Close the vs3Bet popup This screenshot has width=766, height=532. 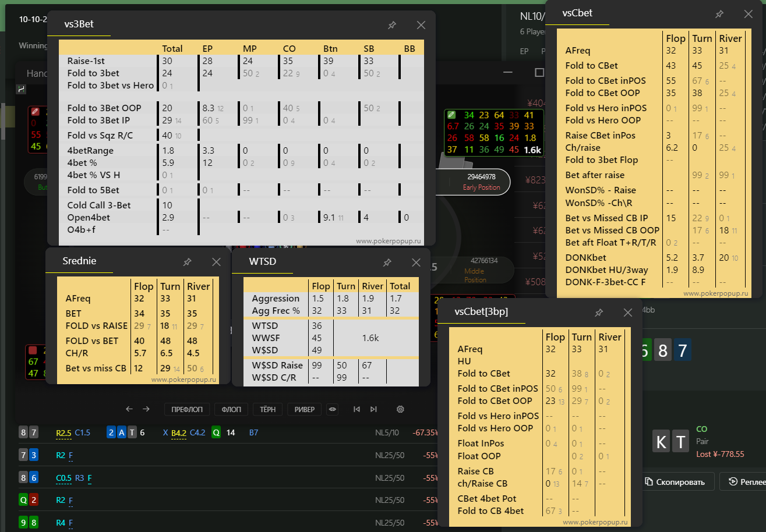(x=421, y=25)
